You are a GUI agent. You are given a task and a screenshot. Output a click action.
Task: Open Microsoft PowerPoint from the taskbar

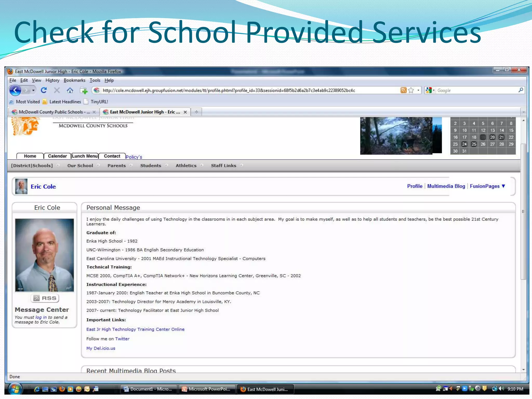point(207,389)
